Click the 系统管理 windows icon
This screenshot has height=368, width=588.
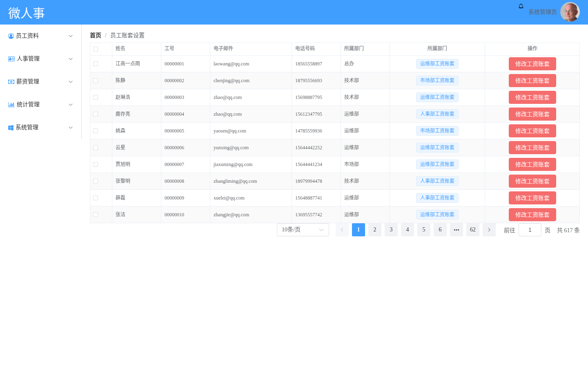coord(11,128)
